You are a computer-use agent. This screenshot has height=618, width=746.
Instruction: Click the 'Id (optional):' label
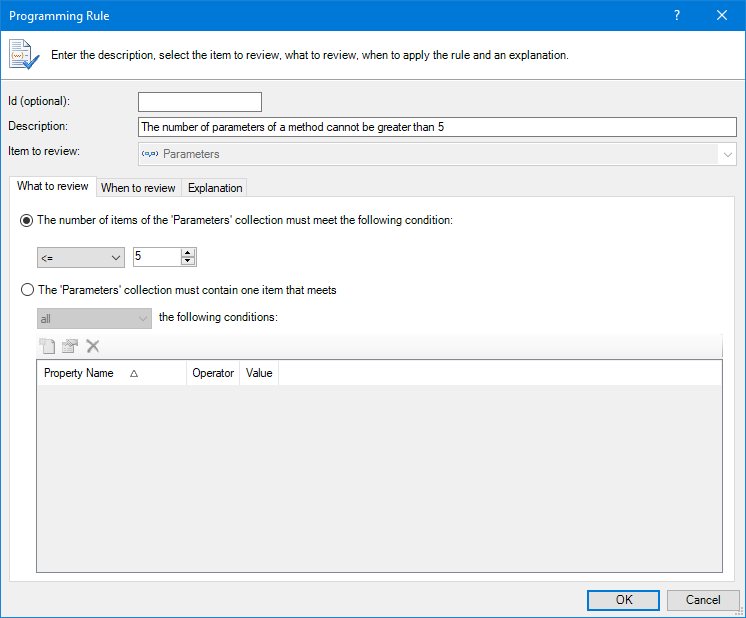tap(39, 101)
